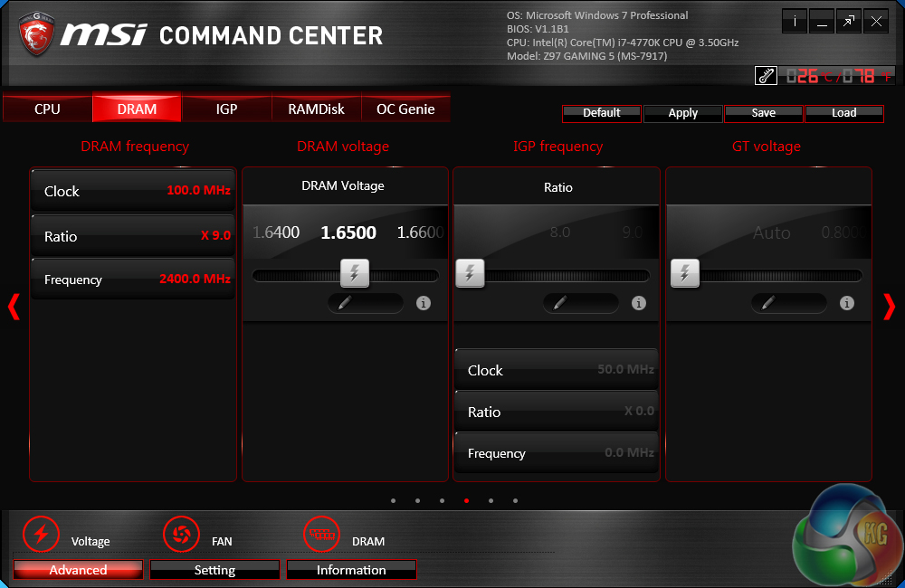Click DRAM Voltage info icon
Viewport: 905px width, 588px height.
(423, 303)
